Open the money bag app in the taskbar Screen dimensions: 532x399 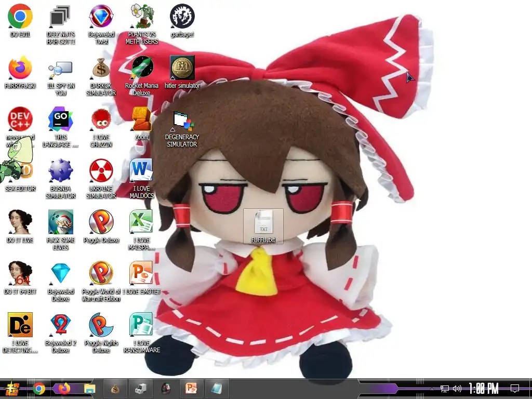(115, 389)
